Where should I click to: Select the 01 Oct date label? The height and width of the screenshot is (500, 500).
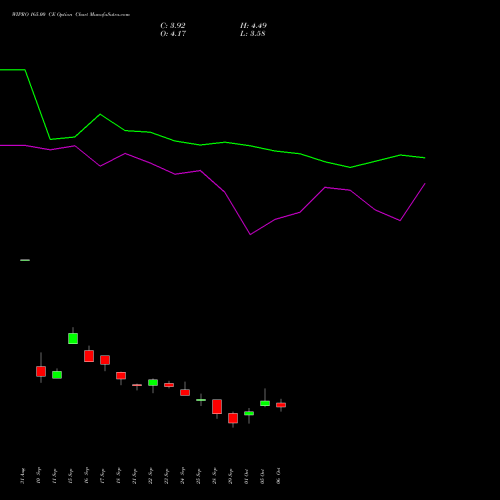point(246,476)
